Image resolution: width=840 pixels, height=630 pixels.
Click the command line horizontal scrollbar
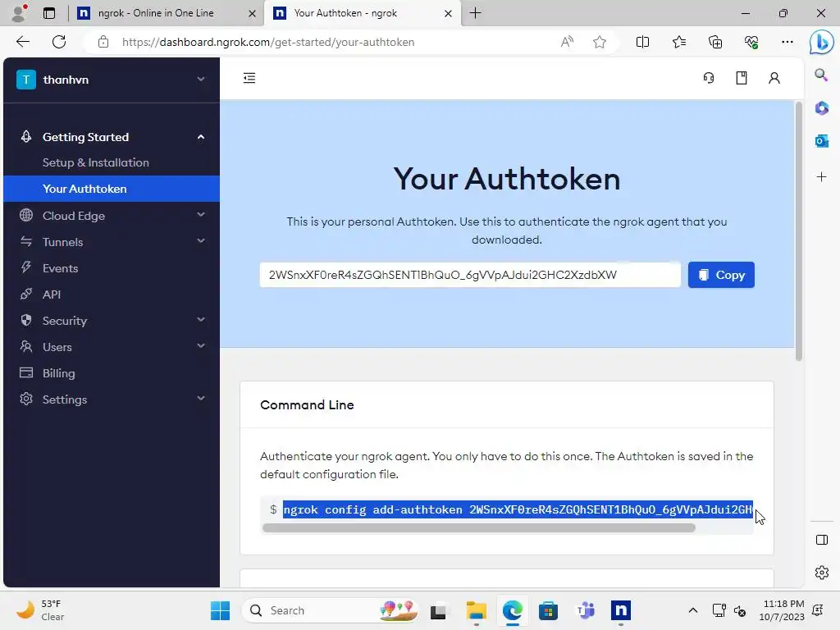tap(478, 527)
